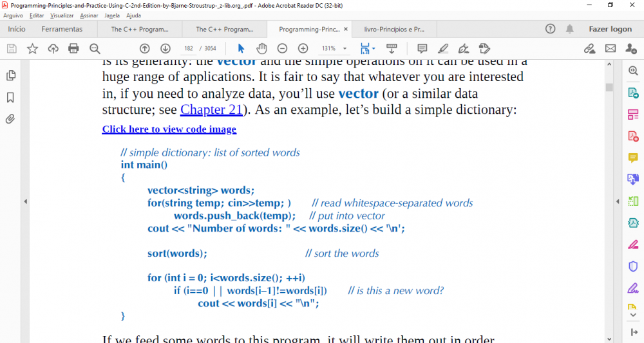
Task: Click the Print file icon
Action: tap(73, 48)
